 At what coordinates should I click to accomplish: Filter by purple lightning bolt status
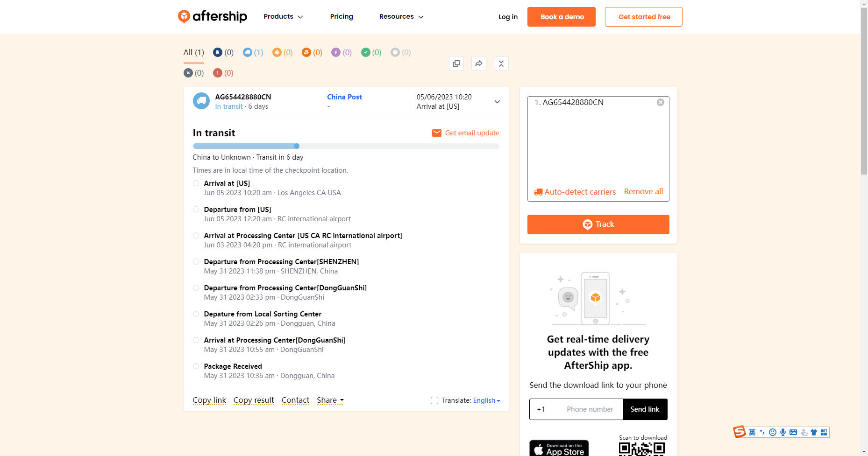pos(341,52)
